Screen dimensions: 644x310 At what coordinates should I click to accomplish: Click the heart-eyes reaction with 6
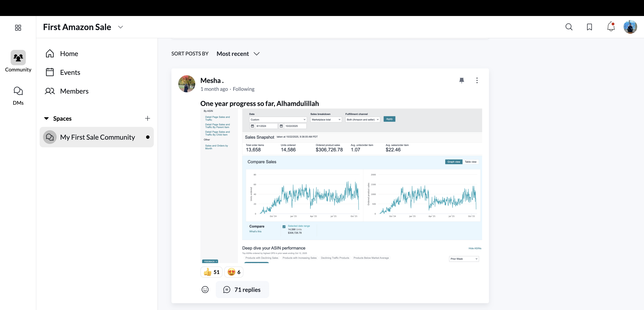click(x=234, y=272)
